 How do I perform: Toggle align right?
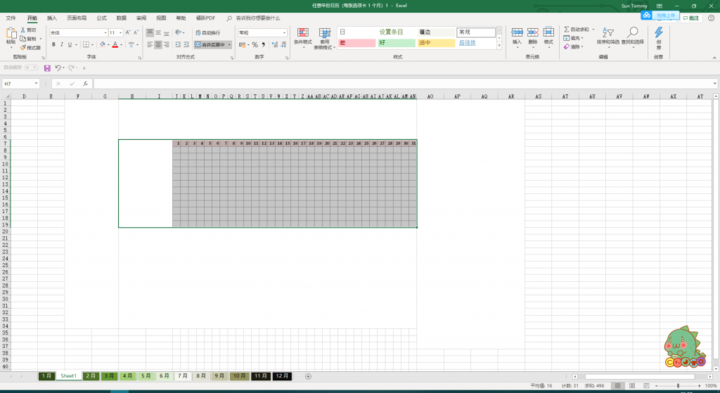click(167, 45)
